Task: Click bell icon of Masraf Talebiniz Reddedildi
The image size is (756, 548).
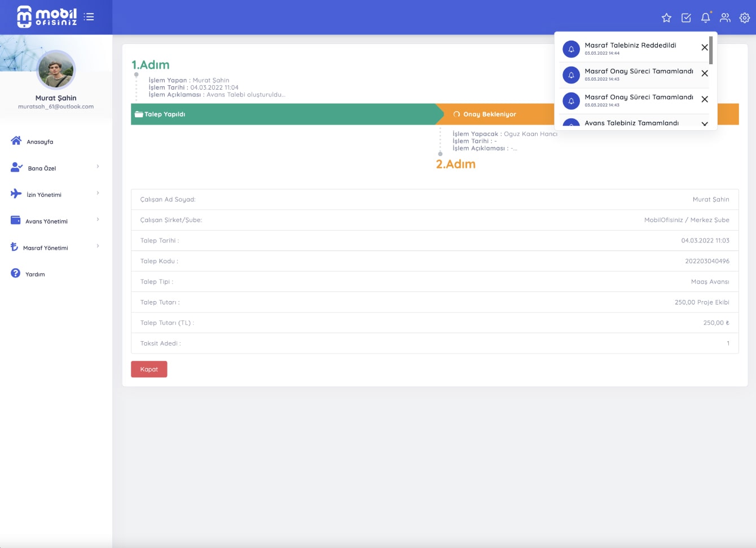Action: 571,49
